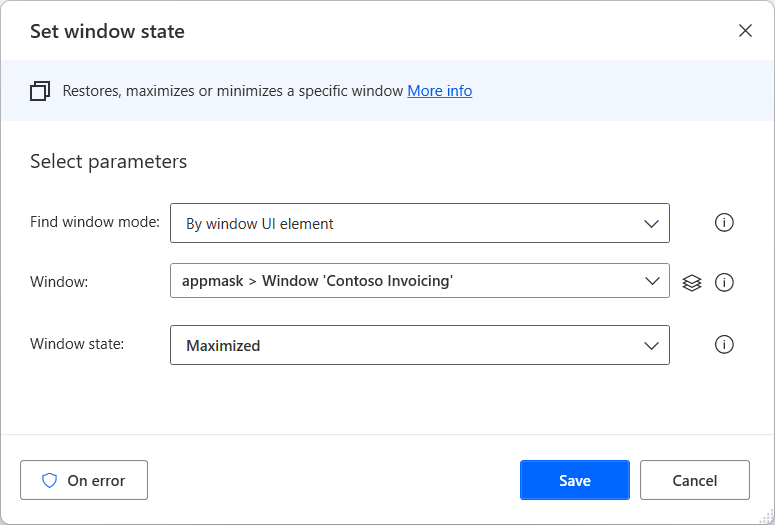The image size is (775, 525).
Task: Click the UI element layers icon beside Window
Action: point(691,283)
